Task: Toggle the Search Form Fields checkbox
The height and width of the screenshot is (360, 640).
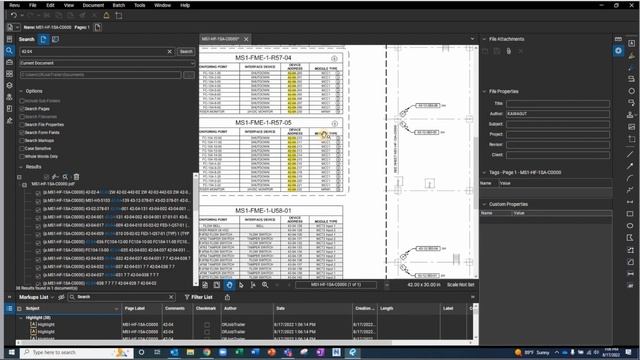Action: (x=22, y=132)
